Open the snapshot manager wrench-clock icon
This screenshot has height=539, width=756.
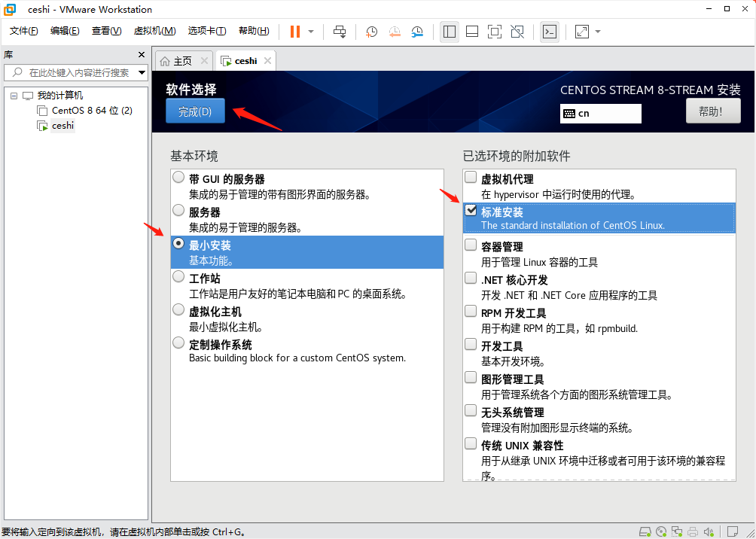tap(418, 32)
